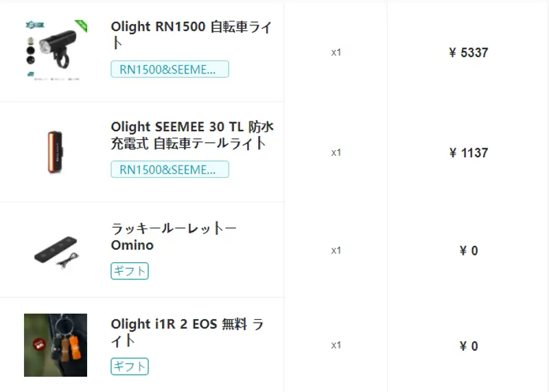Open the Olight i1R 2 EOS 無料 ライト title
This screenshot has width=549, height=392.
187,332
